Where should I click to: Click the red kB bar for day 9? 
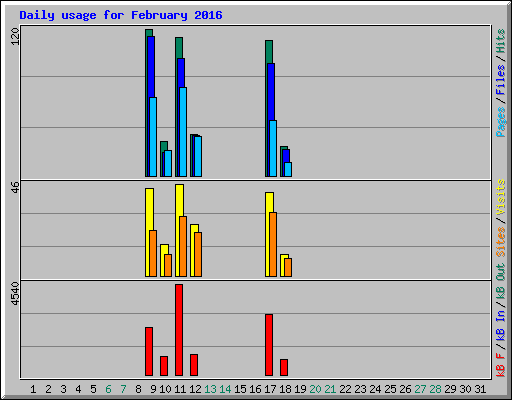pyautogui.click(x=149, y=351)
